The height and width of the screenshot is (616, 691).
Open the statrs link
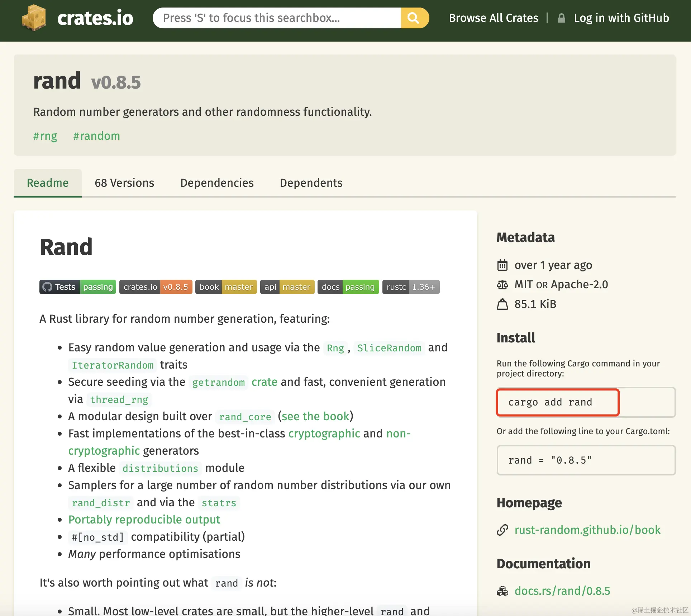[219, 503]
